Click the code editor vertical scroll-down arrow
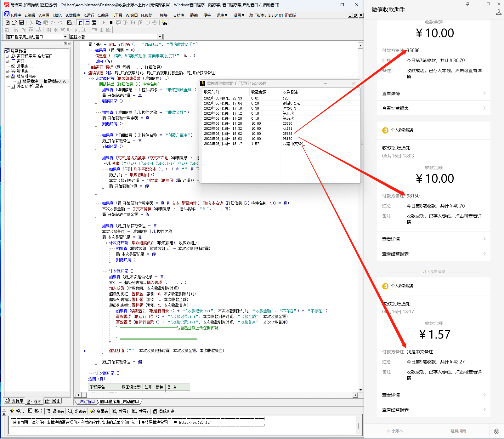This screenshot has height=439, width=504. [361, 390]
